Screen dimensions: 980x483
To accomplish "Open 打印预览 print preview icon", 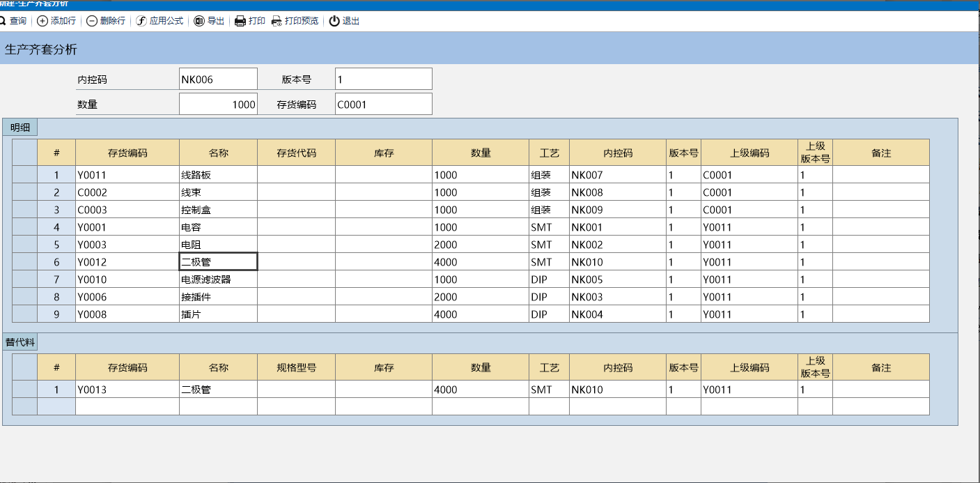I will pyautogui.click(x=277, y=21).
